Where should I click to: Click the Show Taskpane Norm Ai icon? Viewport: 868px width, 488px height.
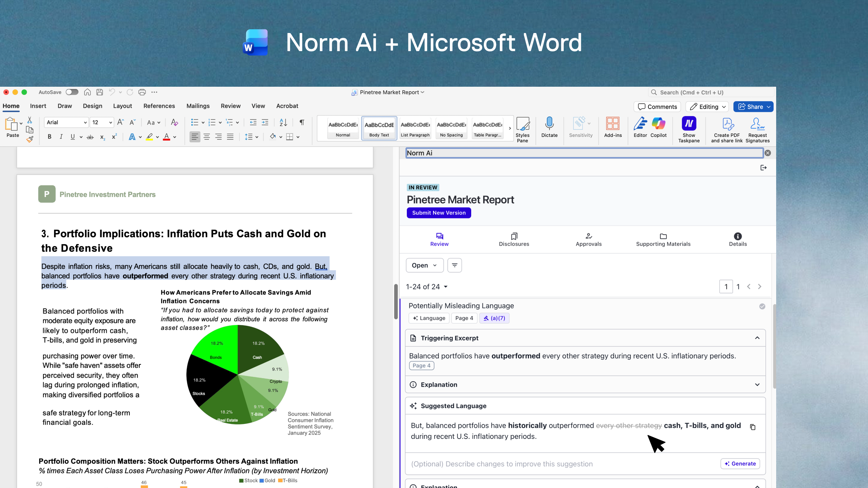[x=689, y=124]
